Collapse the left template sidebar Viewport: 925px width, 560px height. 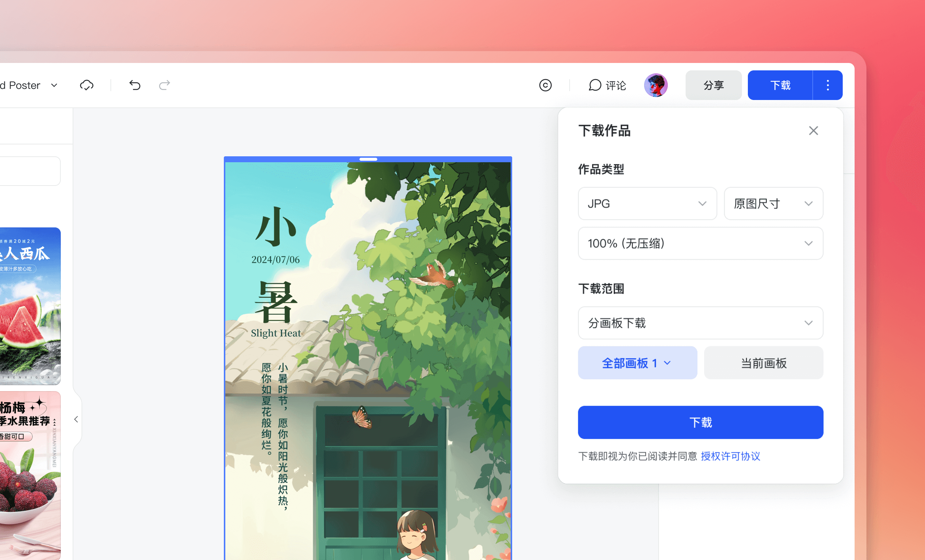point(76,419)
